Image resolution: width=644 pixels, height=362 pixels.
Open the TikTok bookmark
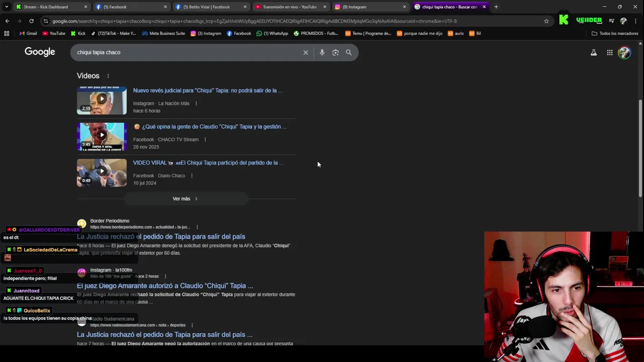click(x=113, y=33)
